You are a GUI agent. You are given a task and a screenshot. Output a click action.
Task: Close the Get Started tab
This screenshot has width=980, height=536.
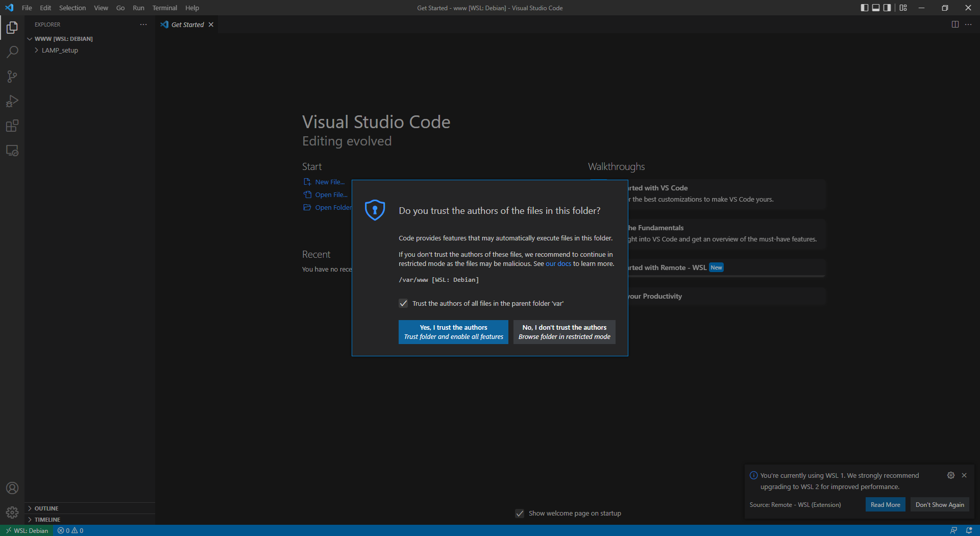point(211,25)
